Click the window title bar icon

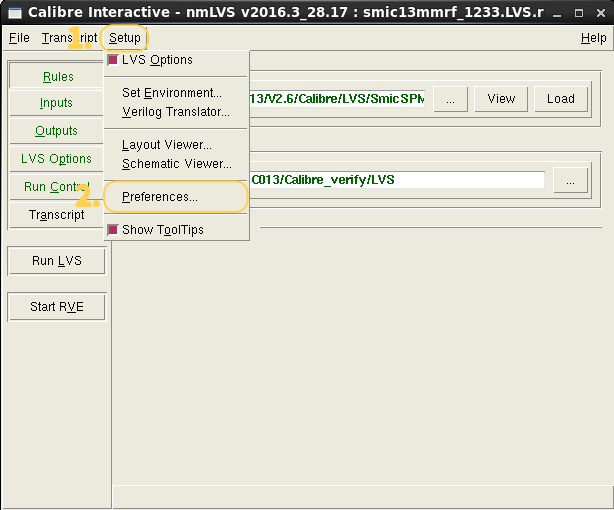tap(15, 12)
